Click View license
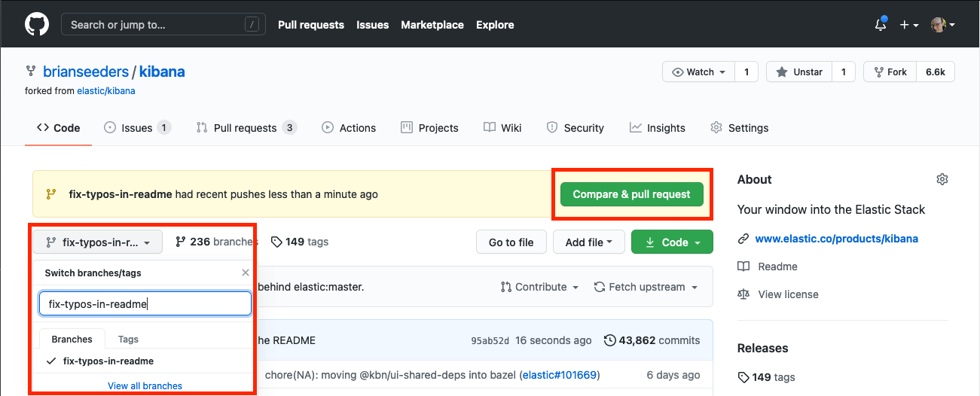 (x=788, y=294)
